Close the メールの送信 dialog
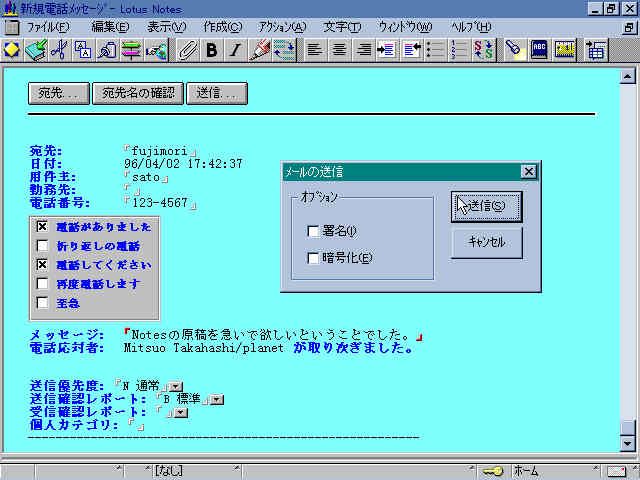640x480 pixels. [x=529, y=171]
